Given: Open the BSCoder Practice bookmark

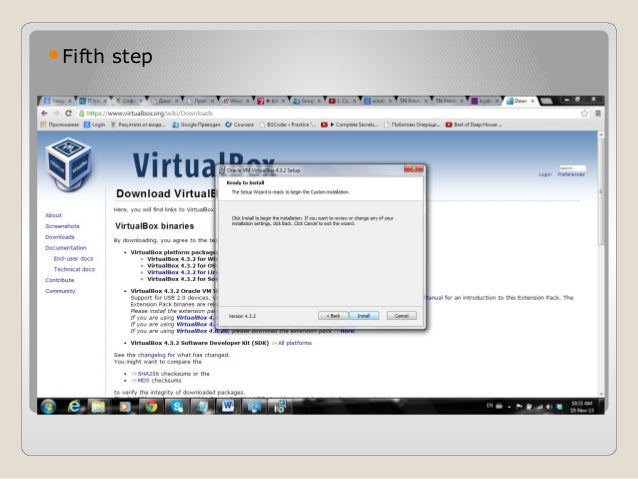Looking at the screenshot, I should click(287, 125).
